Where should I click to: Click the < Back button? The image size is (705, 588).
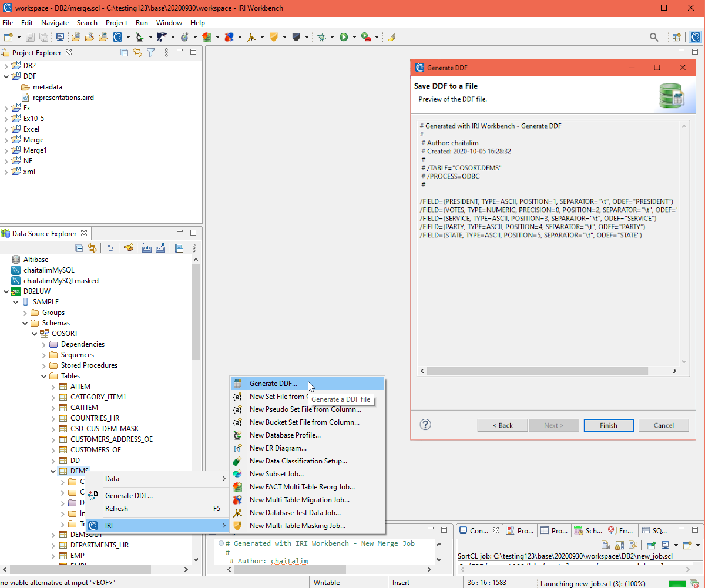point(502,425)
